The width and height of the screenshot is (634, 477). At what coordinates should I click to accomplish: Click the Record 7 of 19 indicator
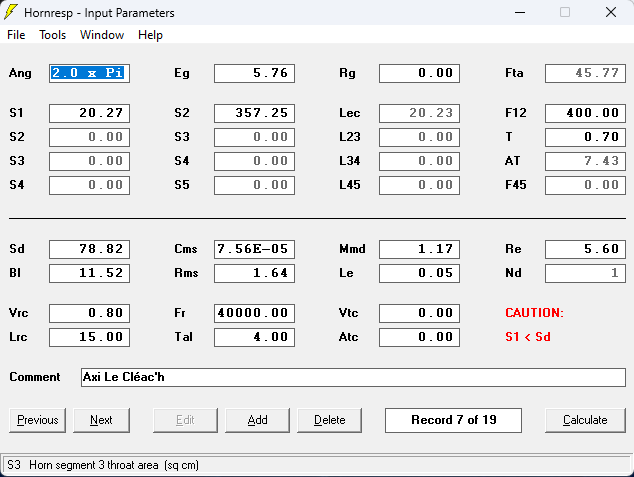[x=453, y=420]
